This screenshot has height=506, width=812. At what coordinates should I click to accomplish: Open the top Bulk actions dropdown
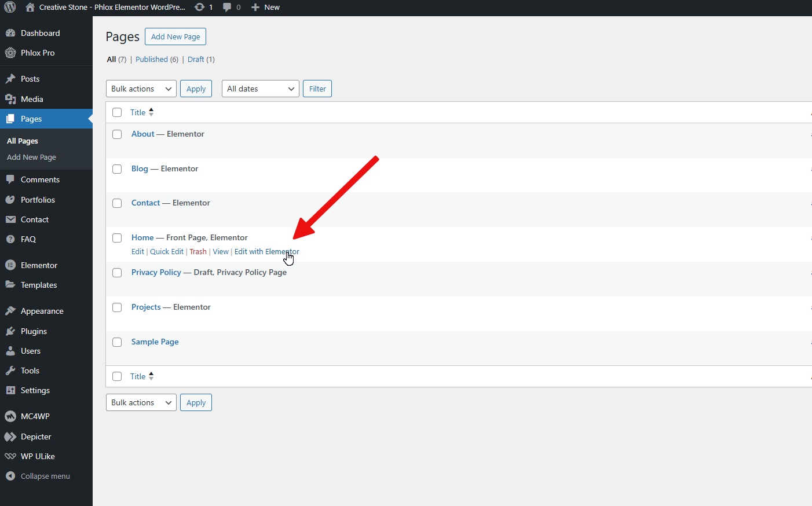[x=141, y=89]
